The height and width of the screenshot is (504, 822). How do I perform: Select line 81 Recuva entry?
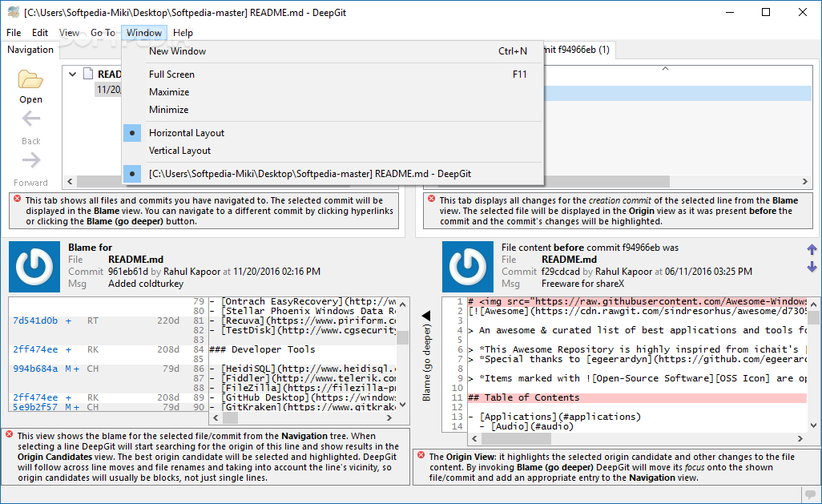point(303,321)
